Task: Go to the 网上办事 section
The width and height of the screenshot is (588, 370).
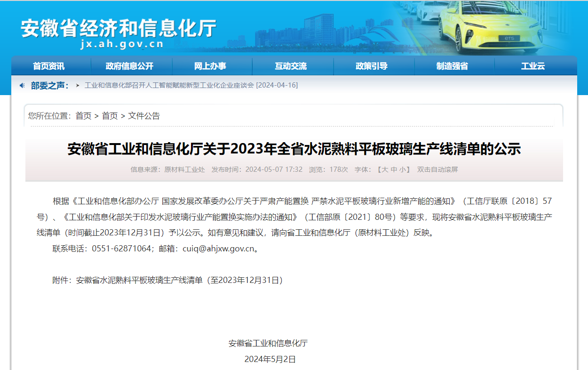Action: (x=210, y=66)
